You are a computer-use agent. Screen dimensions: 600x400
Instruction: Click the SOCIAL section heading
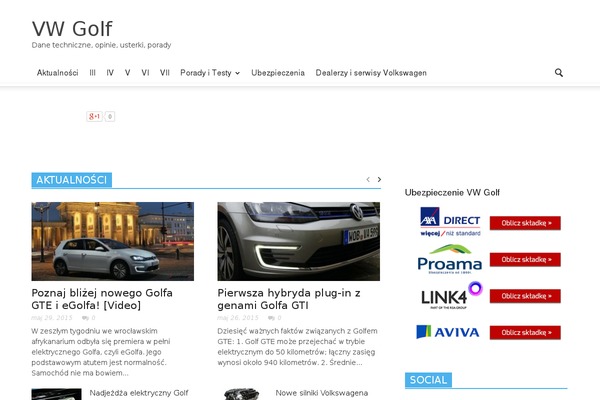pos(428,380)
